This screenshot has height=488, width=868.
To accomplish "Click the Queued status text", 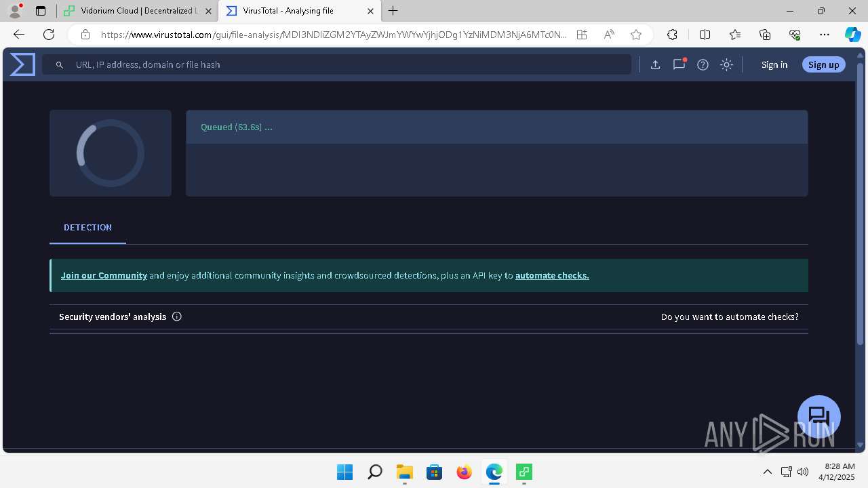I will [237, 127].
